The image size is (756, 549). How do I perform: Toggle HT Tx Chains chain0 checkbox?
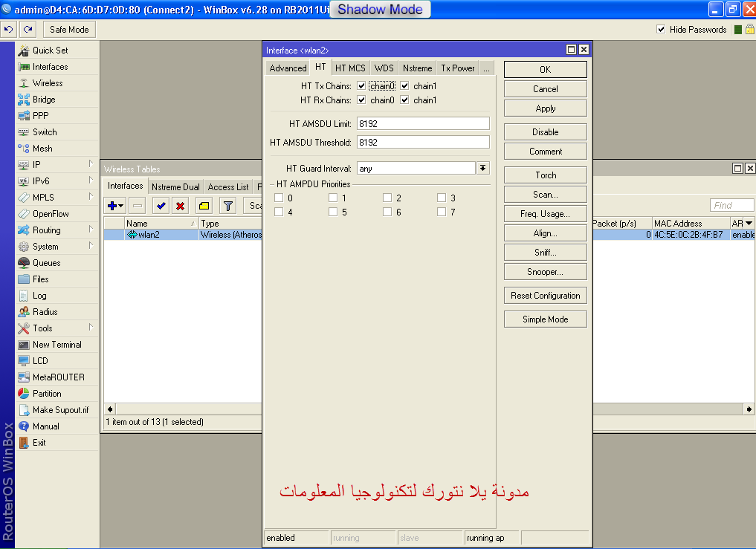(361, 85)
